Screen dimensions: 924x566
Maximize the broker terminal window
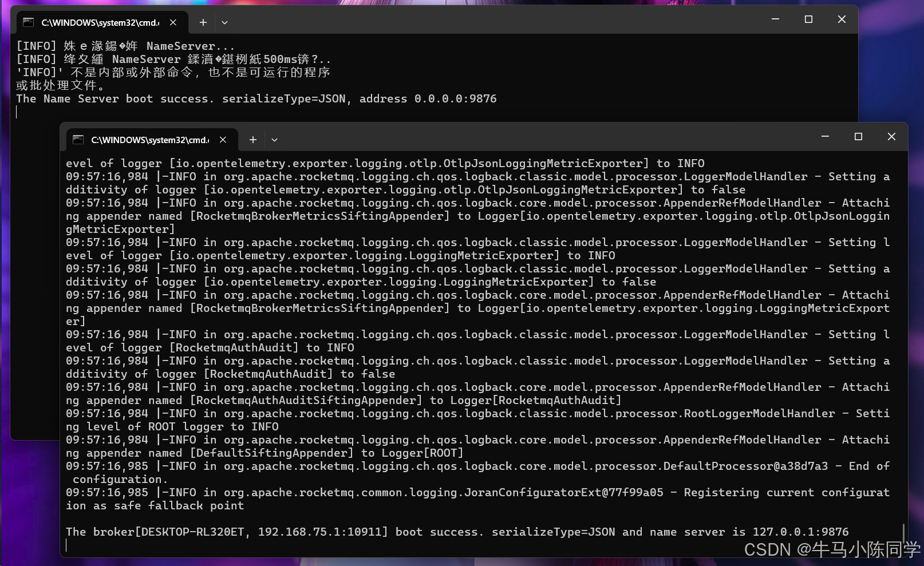point(858,137)
